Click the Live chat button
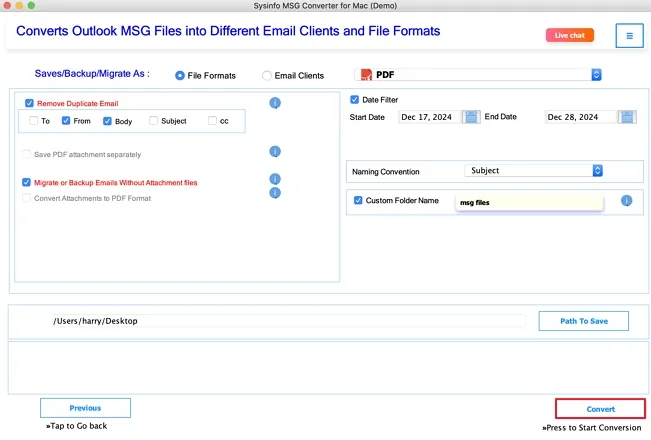The image size is (651, 440). coord(570,35)
